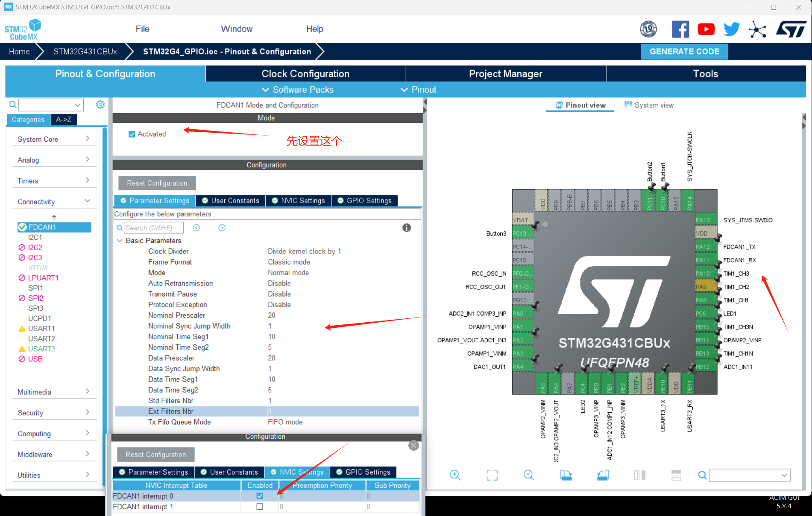Collapse the Basic Parameters group
This screenshot has height=516, width=812.
120,241
